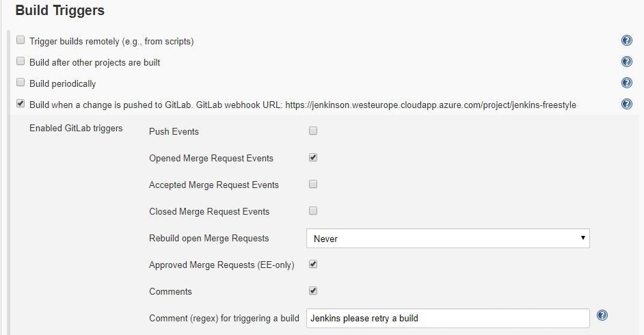Click the Build Triggers section heading

pyautogui.click(x=60, y=10)
